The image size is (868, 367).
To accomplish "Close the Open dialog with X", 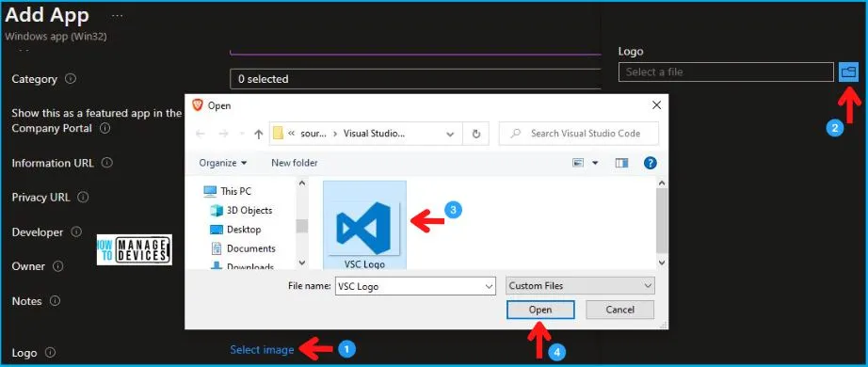I will (x=656, y=105).
